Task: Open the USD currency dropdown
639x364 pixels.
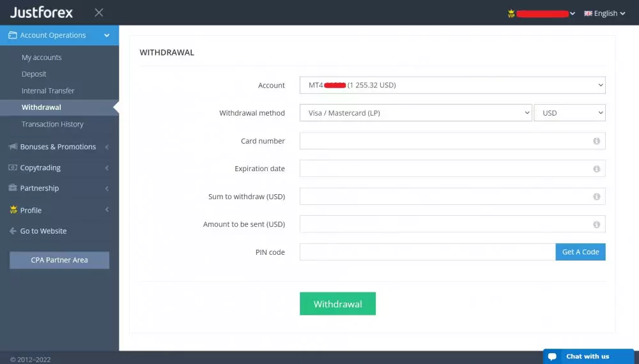Action: 570,113
